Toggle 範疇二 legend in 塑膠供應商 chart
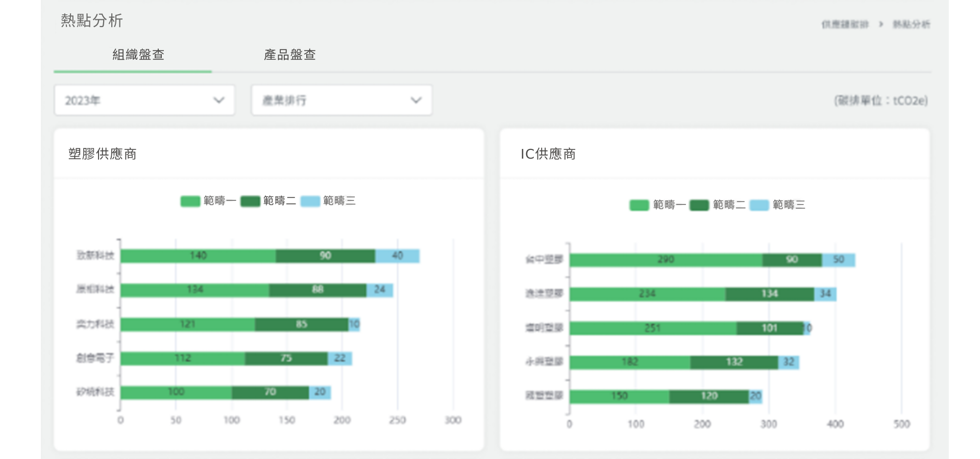Image resolution: width=980 pixels, height=459 pixels. pyautogui.click(x=268, y=201)
